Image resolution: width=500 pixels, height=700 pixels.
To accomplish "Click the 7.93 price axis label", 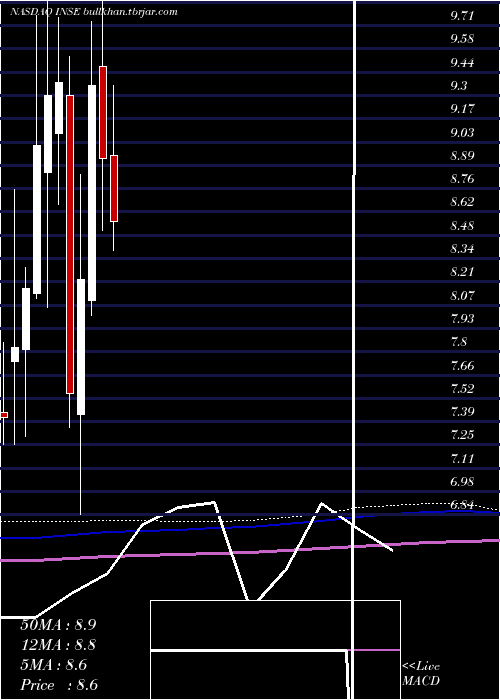I will (462, 319).
